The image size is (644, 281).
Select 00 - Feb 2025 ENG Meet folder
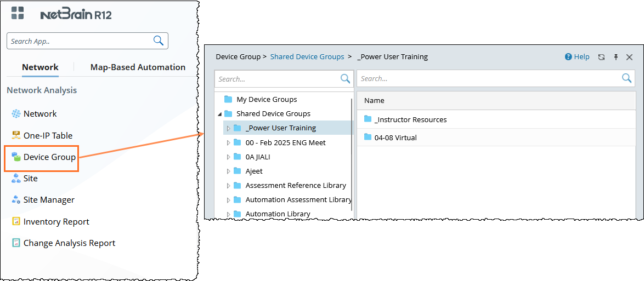pos(285,142)
